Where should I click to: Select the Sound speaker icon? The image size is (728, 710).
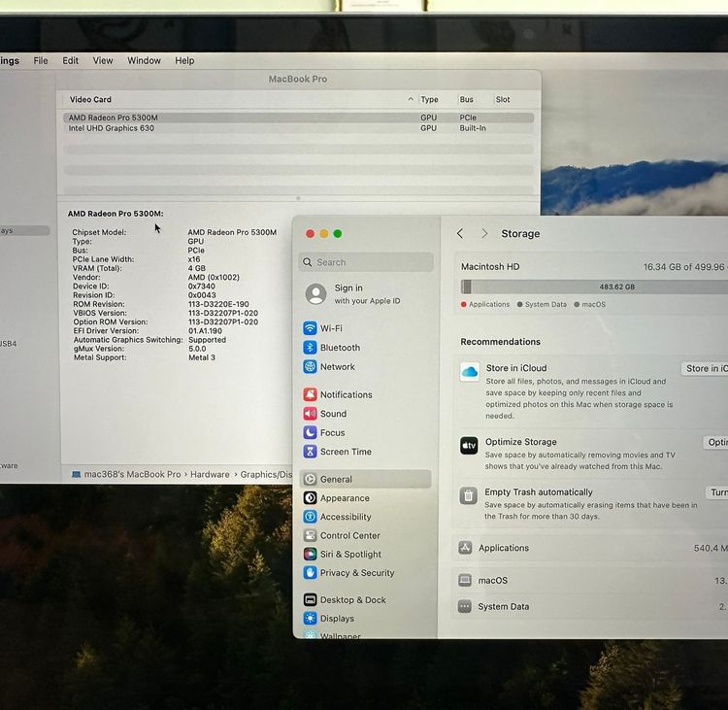(310, 414)
